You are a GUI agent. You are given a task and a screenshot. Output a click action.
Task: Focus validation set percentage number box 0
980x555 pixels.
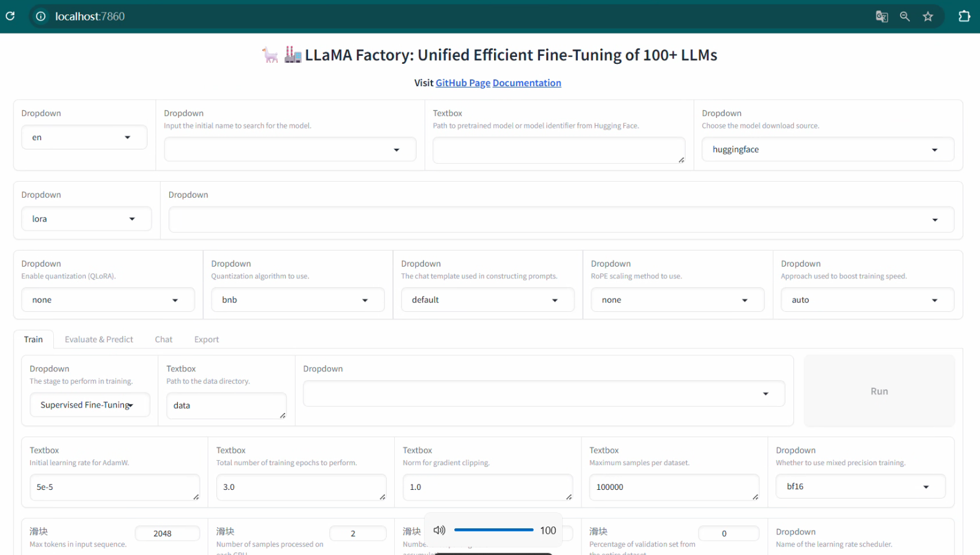click(728, 533)
